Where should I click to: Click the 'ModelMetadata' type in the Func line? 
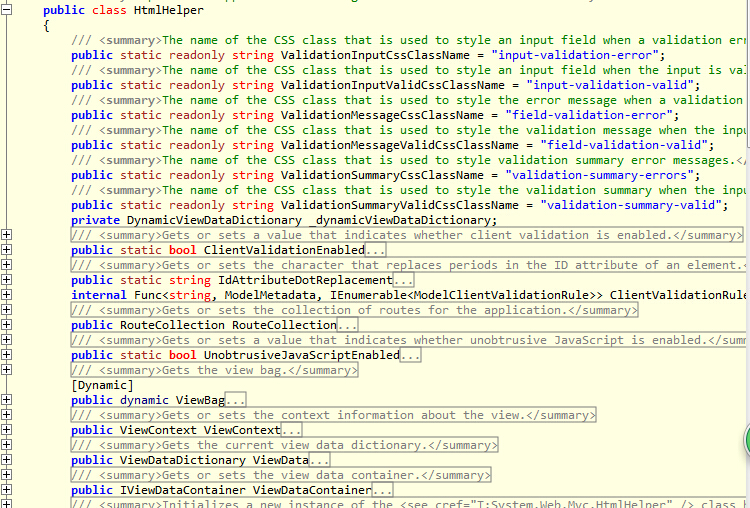tap(270, 296)
